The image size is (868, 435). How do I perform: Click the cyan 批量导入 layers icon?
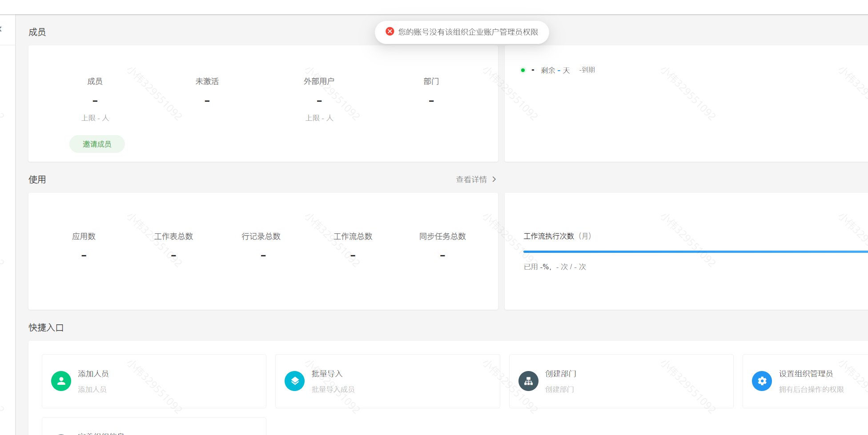294,381
